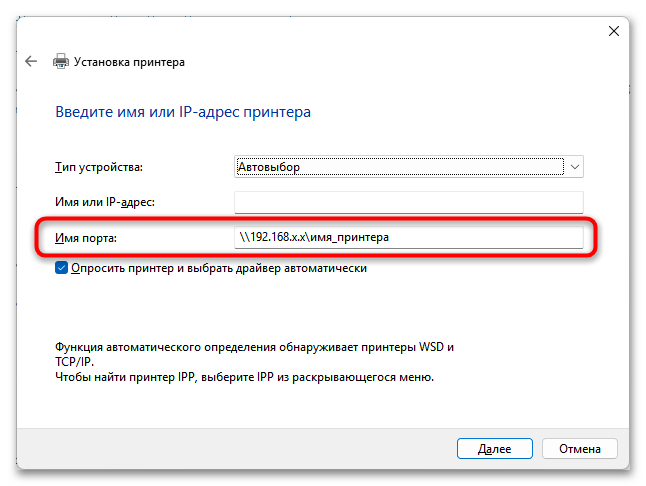Viewport: 646px width, 486px height.
Task: Click the "Установка принтера" window title
Action: pos(131,62)
